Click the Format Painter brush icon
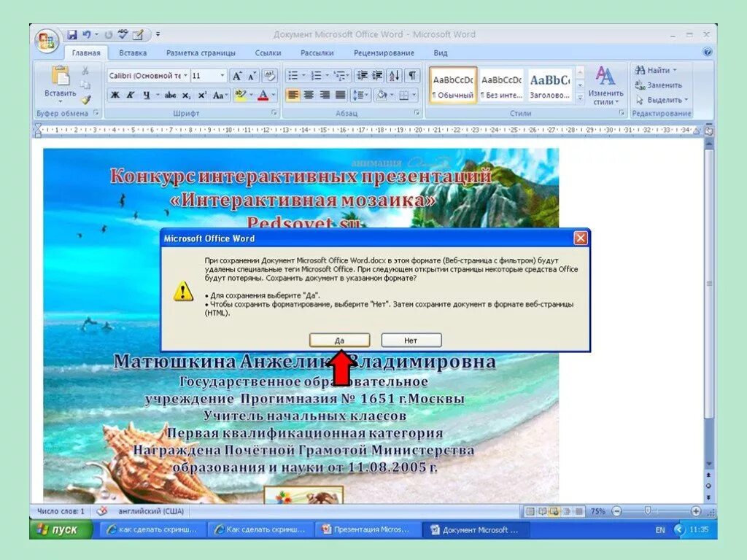This screenshot has height=560, width=747. coord(85,100)
